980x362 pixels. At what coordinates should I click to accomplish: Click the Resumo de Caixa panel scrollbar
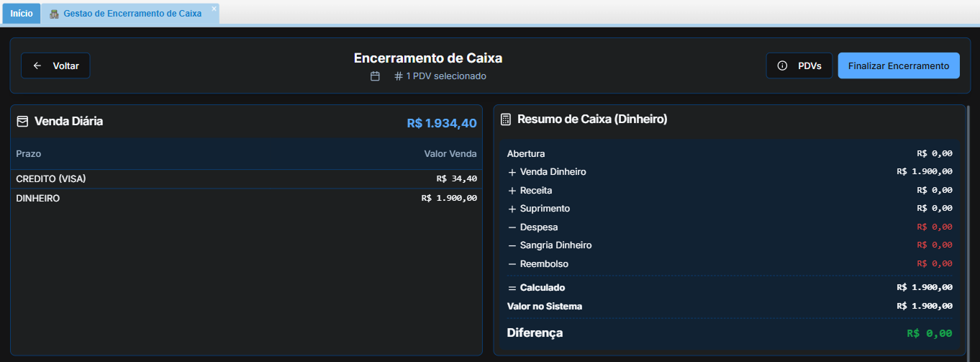pos(968,216)
